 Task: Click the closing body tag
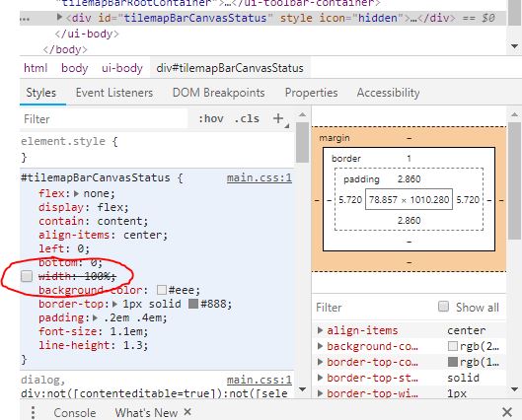pyautogui.click(x=65, y=50)
